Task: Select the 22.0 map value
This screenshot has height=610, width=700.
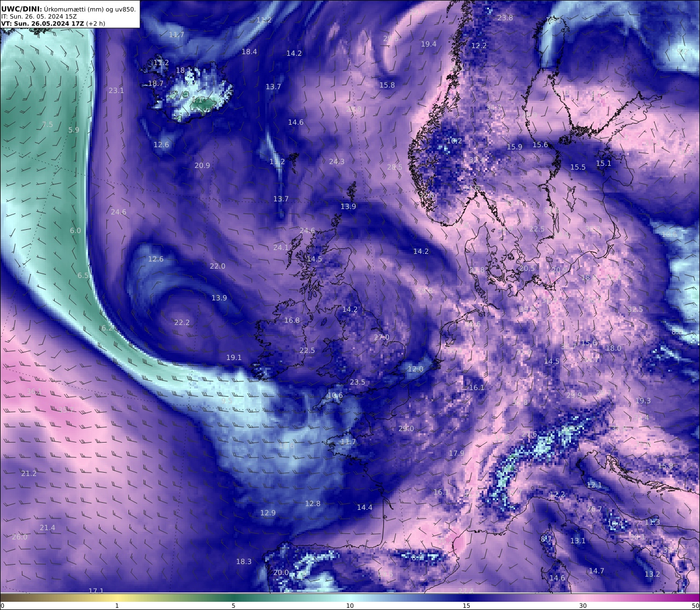Action: [218, 266]
